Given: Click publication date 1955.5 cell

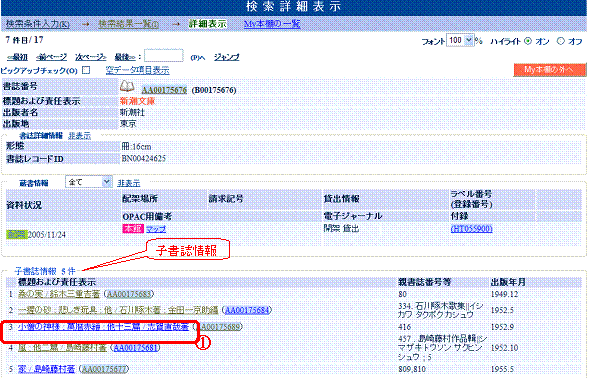Looking at the screenshot, I should point(502,369).
